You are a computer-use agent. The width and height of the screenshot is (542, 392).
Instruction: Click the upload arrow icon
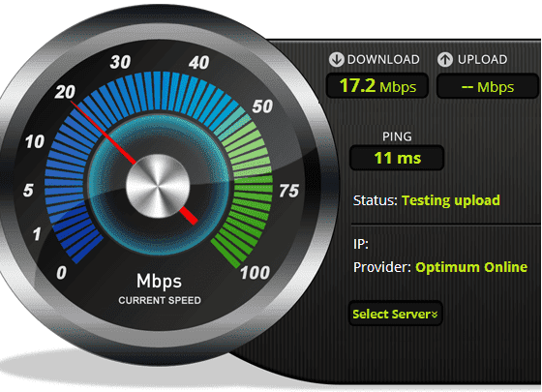coord(445,59)
